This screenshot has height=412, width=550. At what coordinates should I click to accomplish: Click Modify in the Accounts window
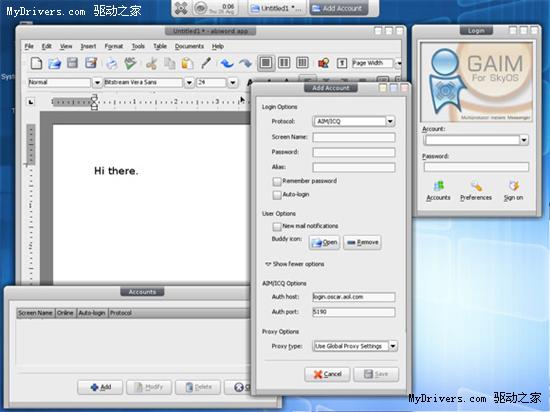[x=149, y=387]
